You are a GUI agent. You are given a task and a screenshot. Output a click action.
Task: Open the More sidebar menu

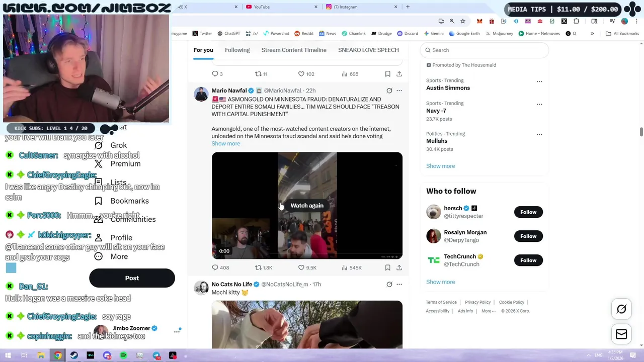(111, 256)
